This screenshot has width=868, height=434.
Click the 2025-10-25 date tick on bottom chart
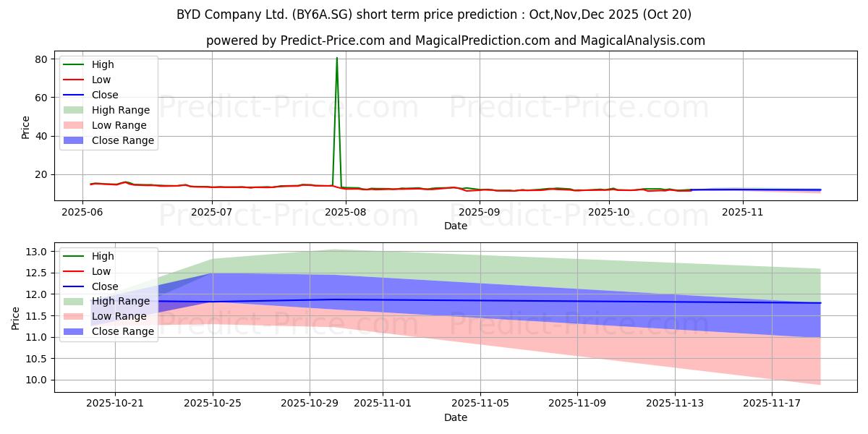[x=213, y=404]
